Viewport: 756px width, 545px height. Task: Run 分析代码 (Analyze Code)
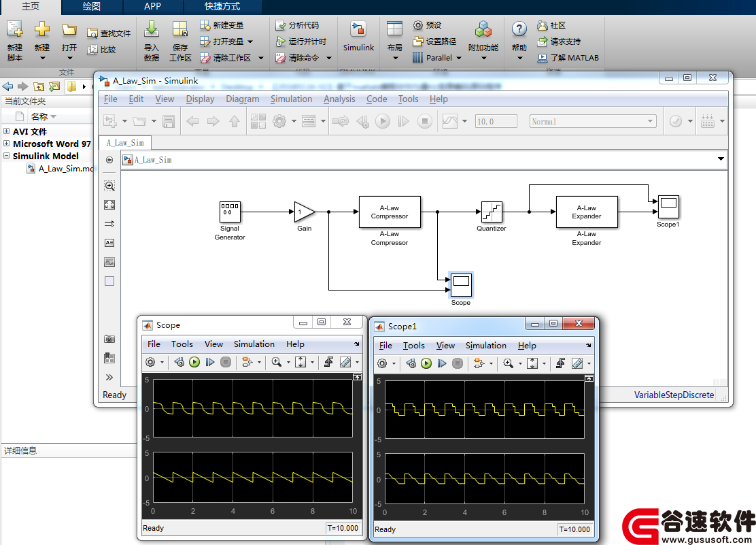297,25
